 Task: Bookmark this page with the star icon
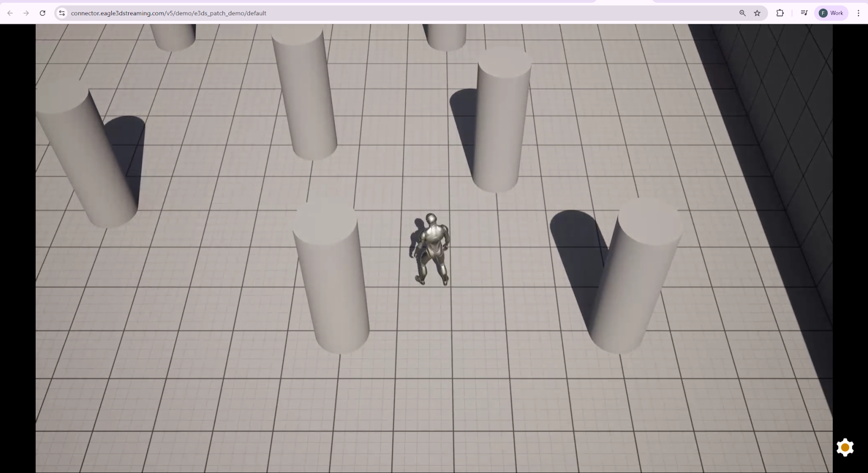point(757,13)
